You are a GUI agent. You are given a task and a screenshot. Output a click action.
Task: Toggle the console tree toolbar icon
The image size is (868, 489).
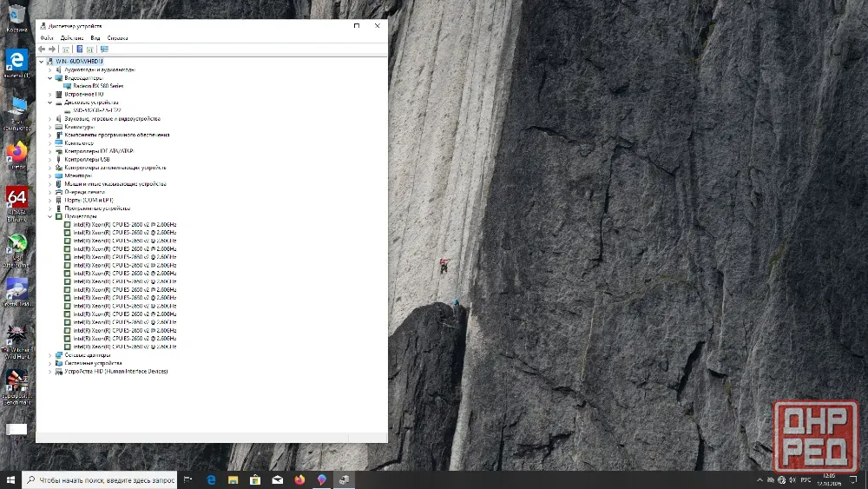point(66,50)
